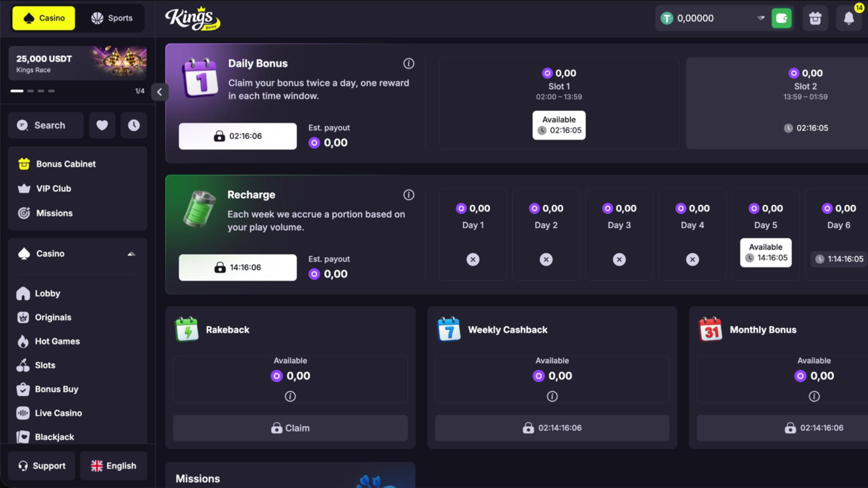Switch to the Casino mode toggle
This screenshot has height=488, width=868.
point(44,18)
